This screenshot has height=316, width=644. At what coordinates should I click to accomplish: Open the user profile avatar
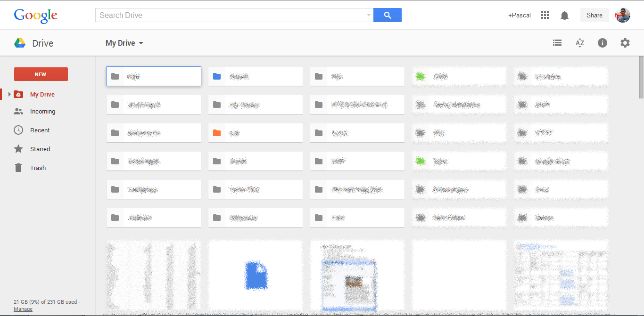(623, 15)
